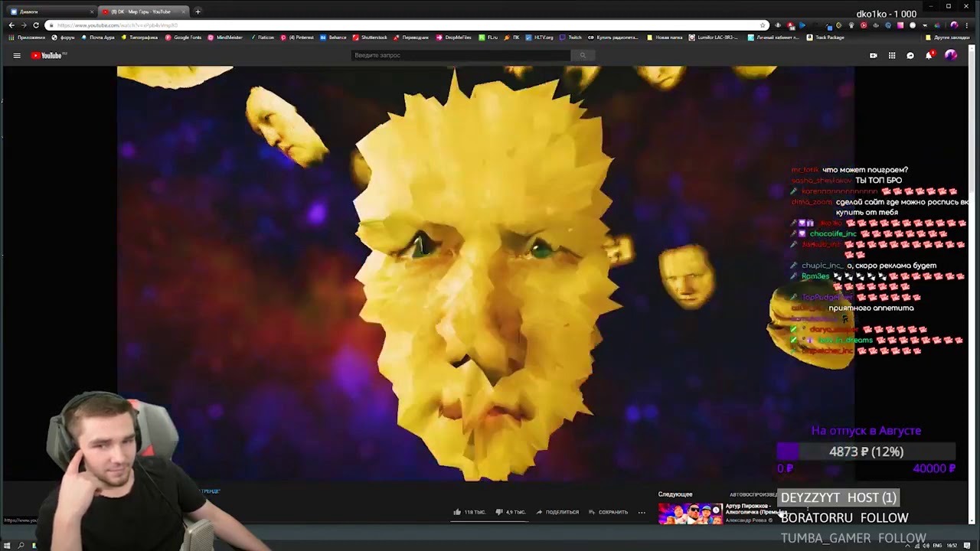Open the Windows Start button

pyautogui.click(x=7, y=545)
